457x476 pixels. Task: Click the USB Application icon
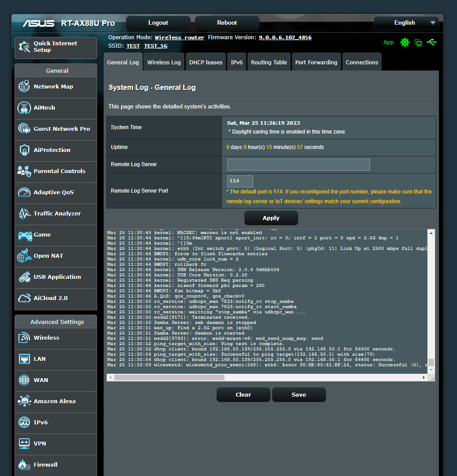(x=24, y=277)
